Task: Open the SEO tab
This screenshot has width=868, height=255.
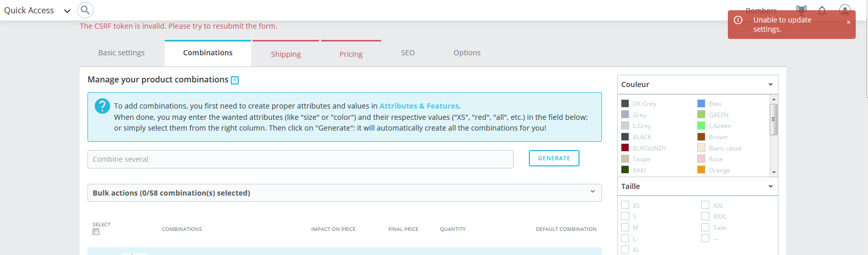Action: pyautogui.click(x=408, y=53)
